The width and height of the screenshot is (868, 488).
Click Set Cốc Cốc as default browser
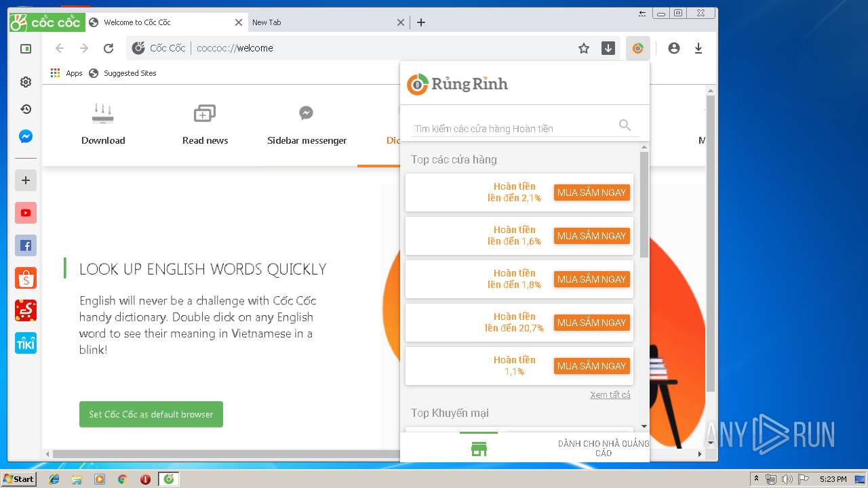click(x=151, y=414)
